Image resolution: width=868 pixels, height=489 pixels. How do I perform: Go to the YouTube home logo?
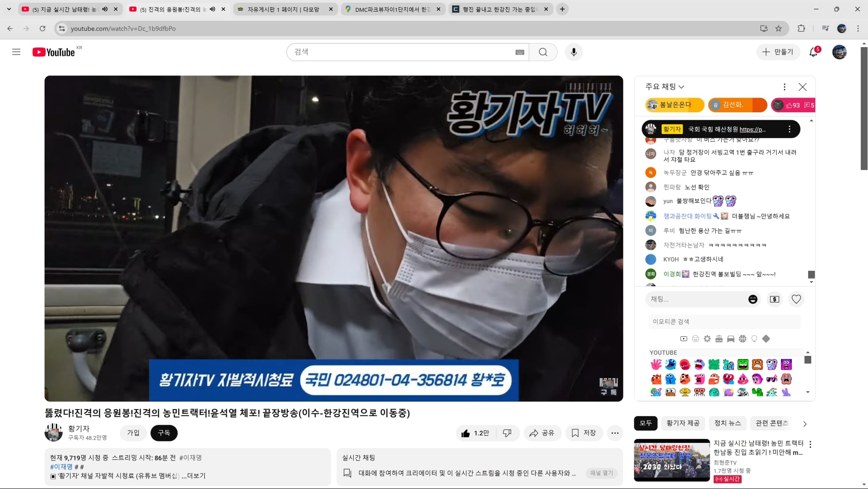tap(54, 52)
